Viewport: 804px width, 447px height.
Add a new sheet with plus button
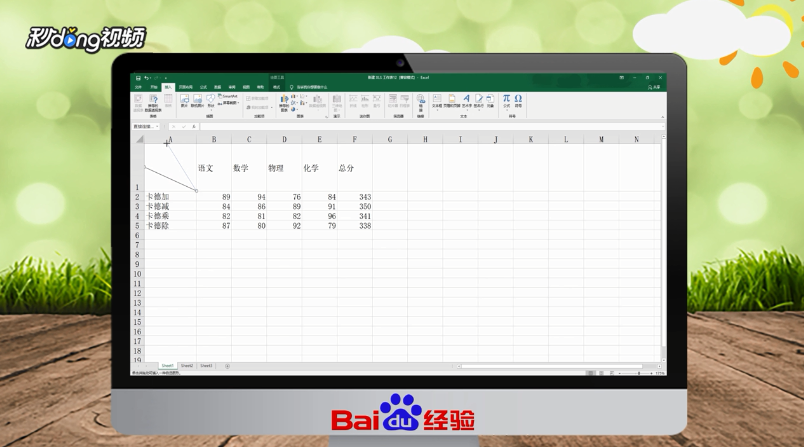point(227,366)
